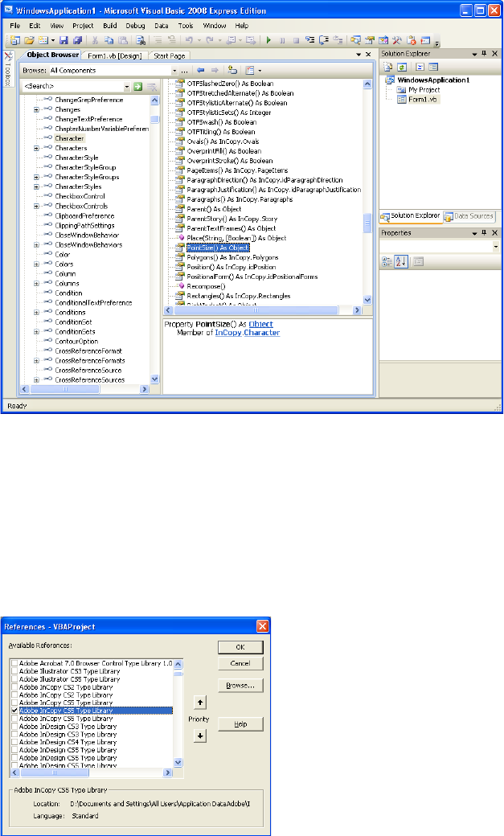Viewport: 504px width, 836px height.
Task: Click the Break All (pause) debug icon
Action: tap(282, 40)
